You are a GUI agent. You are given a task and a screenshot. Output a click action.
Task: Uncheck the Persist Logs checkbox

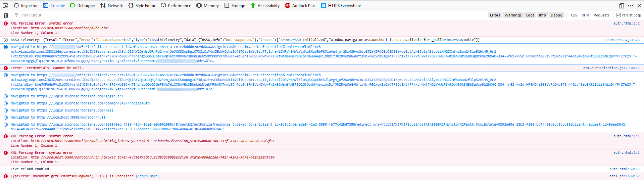618,15
